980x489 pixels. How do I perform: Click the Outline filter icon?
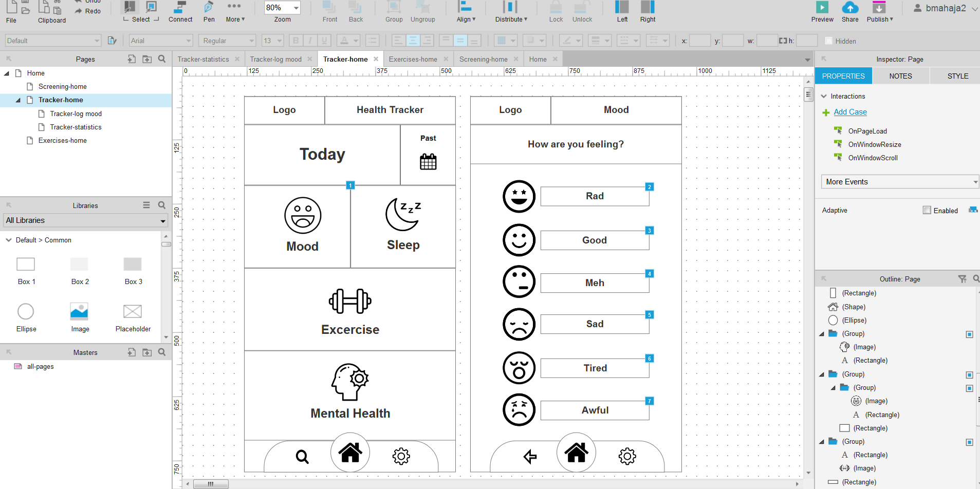click(x=962, y=279)
